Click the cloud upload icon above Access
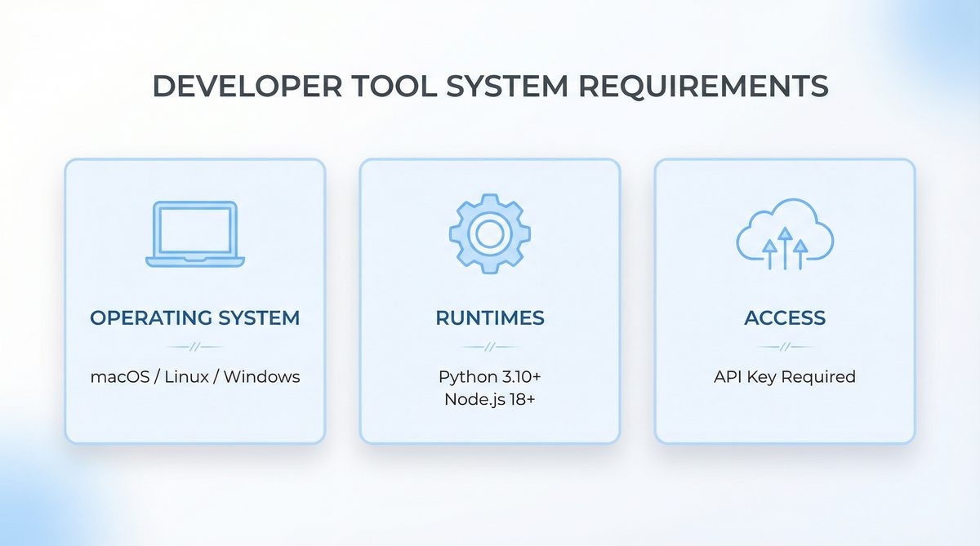This screenshot has height=546, width=980. point(784,233)
